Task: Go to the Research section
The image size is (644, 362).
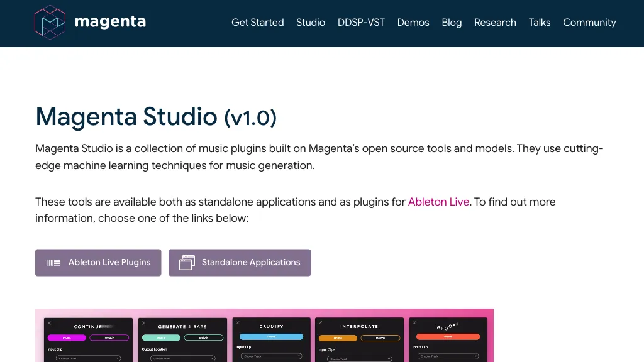Action: [x=495, y=23]
